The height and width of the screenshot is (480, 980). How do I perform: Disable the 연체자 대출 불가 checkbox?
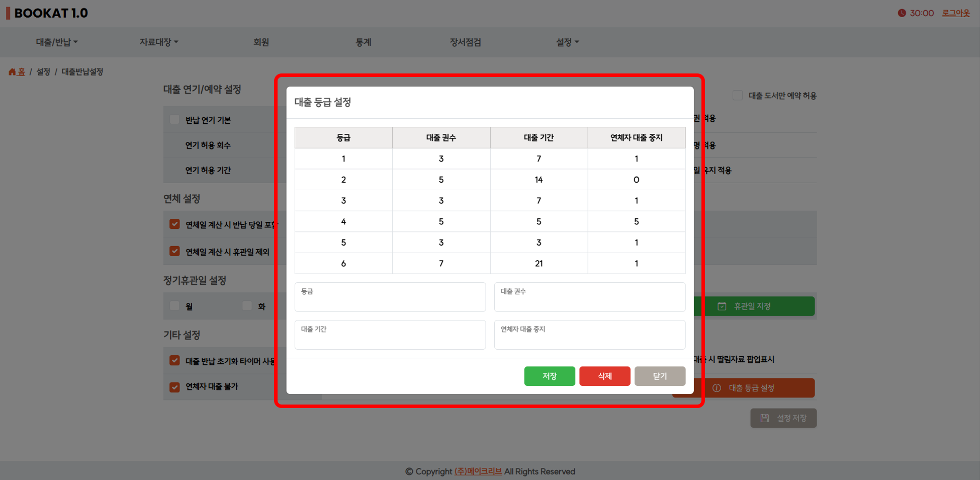coord(174,387)
